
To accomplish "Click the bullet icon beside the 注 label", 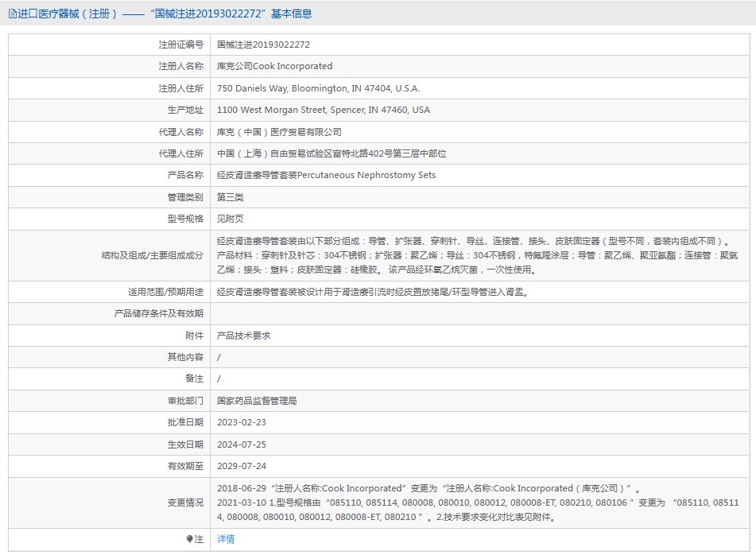I will [x=189, y=539].
